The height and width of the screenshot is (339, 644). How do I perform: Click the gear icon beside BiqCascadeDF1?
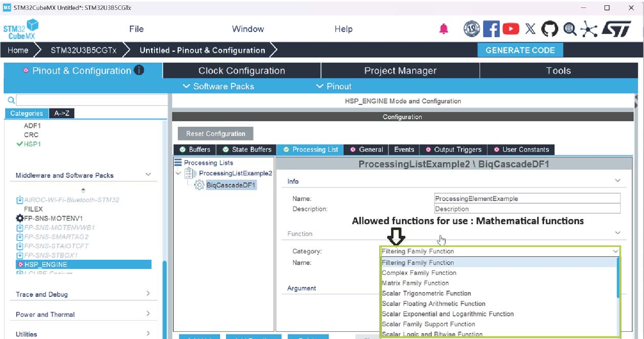199,185
